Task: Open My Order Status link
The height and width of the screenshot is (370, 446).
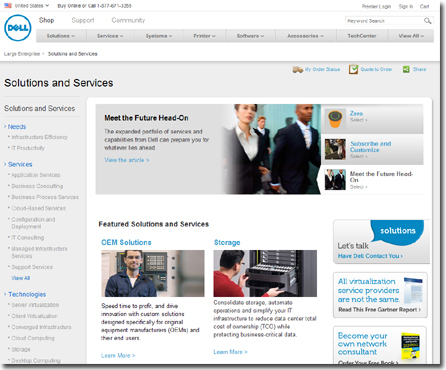Action: pos(322,69)
